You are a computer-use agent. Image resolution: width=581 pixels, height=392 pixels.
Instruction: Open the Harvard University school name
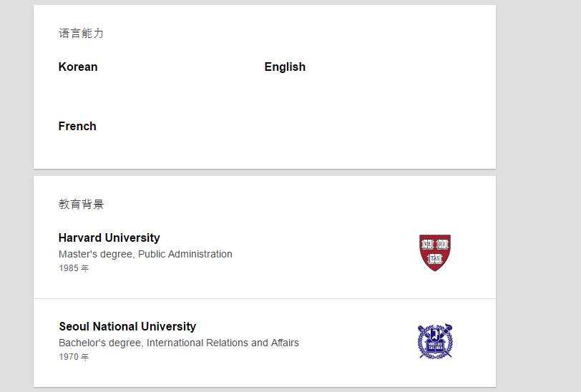(109, 237)
